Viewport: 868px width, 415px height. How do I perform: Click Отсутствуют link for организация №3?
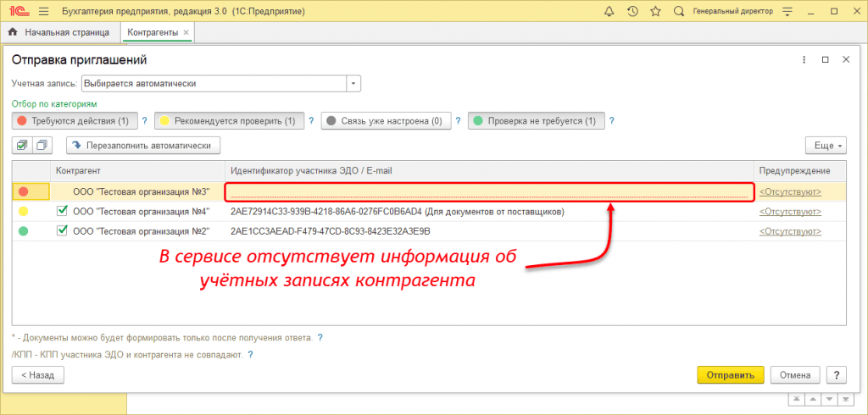coord(790,191)
